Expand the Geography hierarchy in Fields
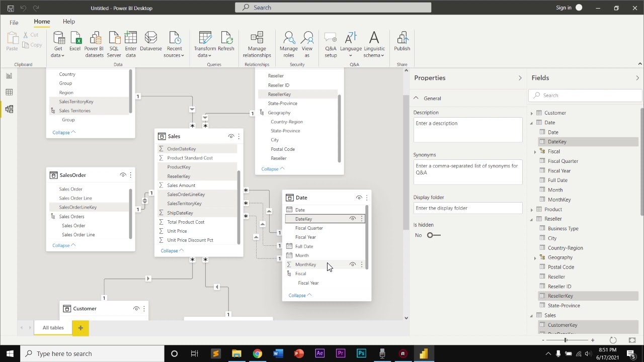The image size is (644, 362). (x=535, y=258)
